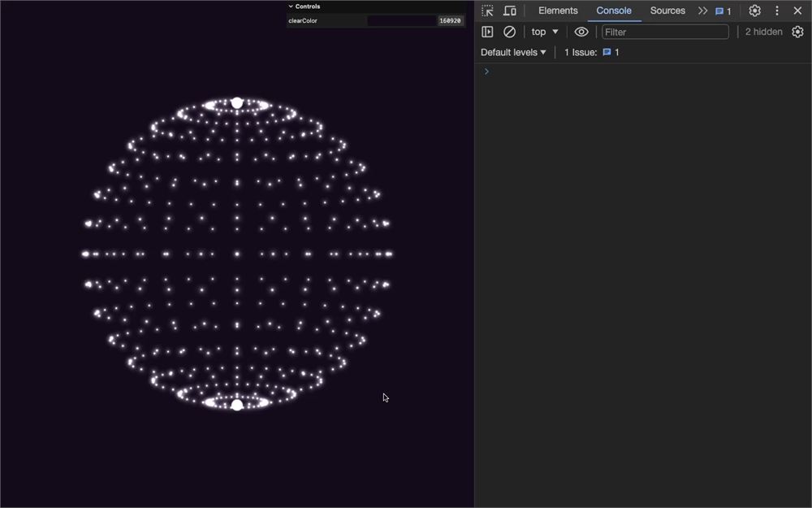Open the Default levels dropdown
This screenshot has width=812, height=508.
click(513, 52)
